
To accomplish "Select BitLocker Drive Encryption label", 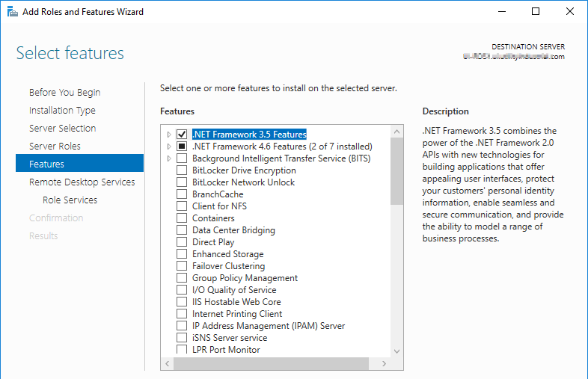I will pyautogui.click(x=244, y=170).
